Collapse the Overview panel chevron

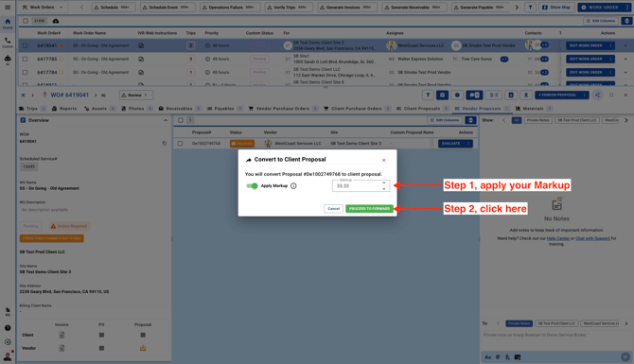point(166,120)
